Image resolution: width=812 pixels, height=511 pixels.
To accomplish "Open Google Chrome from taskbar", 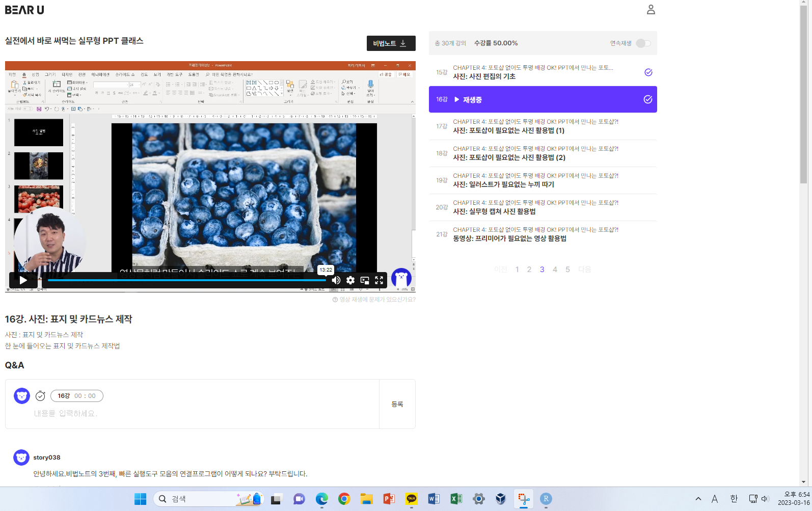I will click(x=344, y=499).
